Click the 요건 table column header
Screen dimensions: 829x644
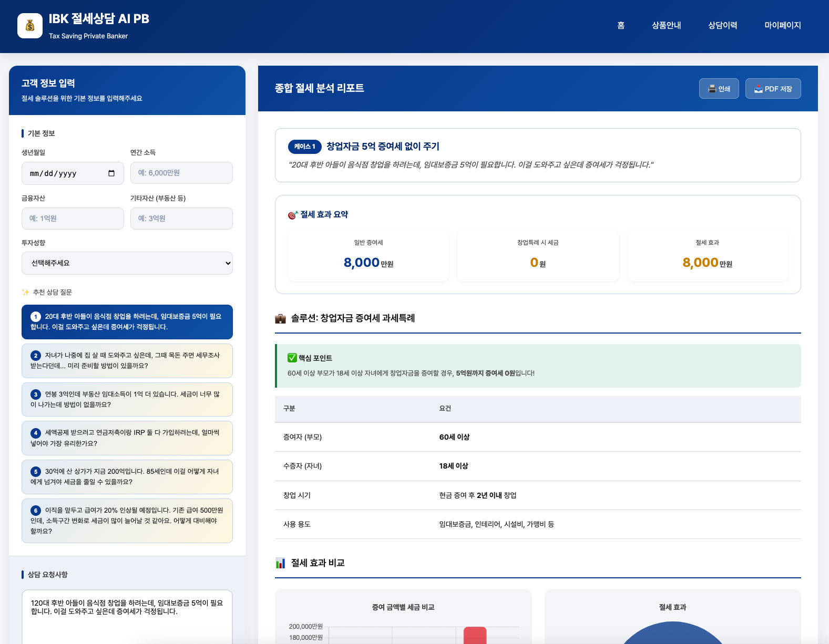click(445, 409)
